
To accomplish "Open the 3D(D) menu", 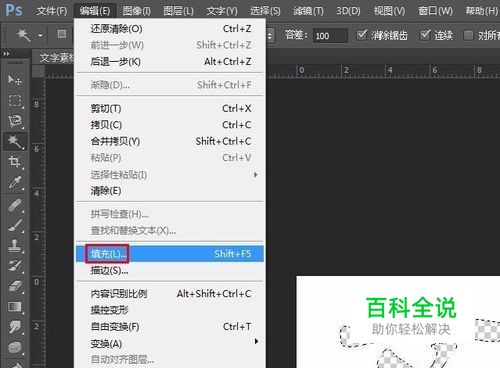I will 348,11.
